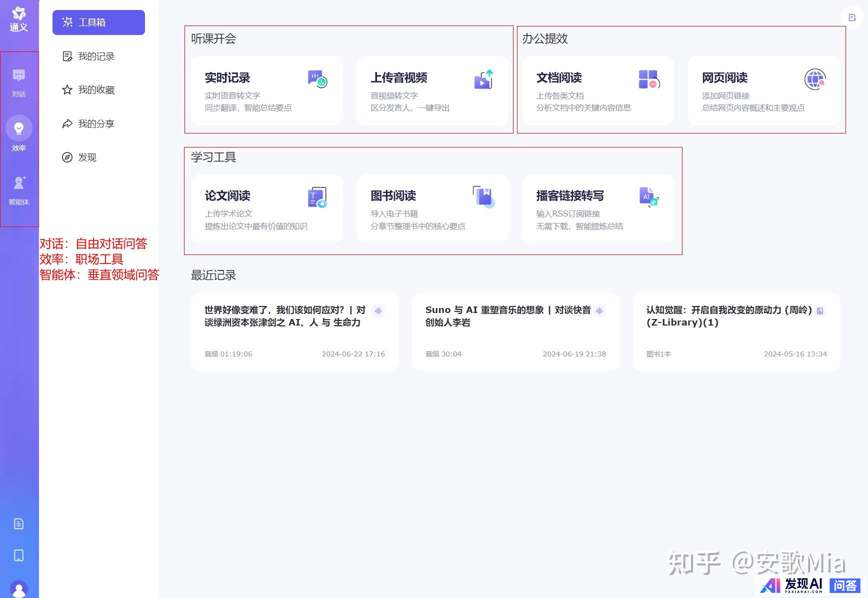Open the 论文阅读 tool title

[x=227, y=196]
